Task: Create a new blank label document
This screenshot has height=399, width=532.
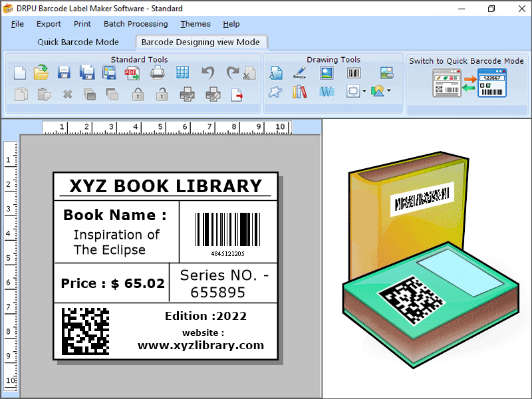Action: [20, 73]
